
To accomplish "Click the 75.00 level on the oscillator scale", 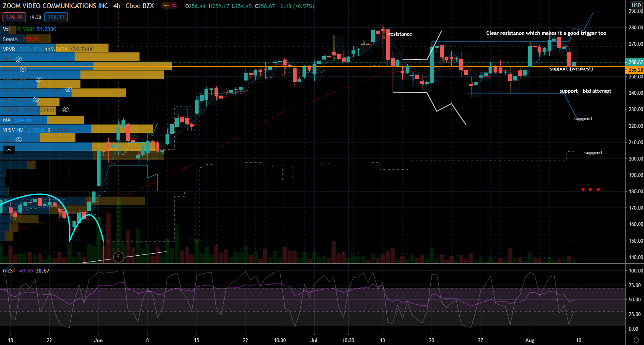I will pos(634,285).
